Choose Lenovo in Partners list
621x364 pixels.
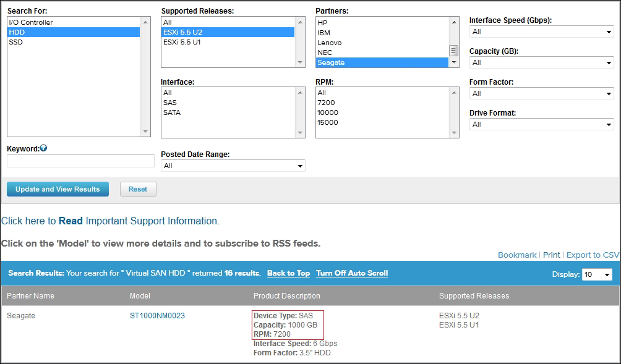329,43
